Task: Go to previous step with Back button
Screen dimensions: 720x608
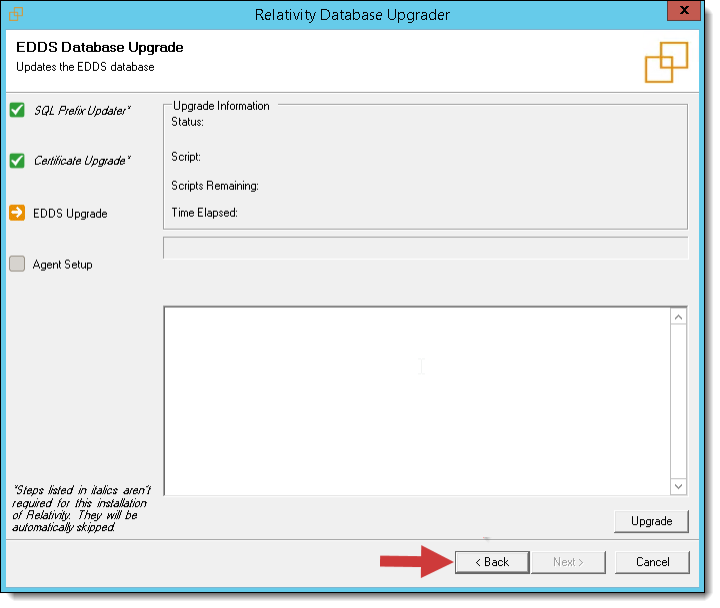Action: point(492,562)
